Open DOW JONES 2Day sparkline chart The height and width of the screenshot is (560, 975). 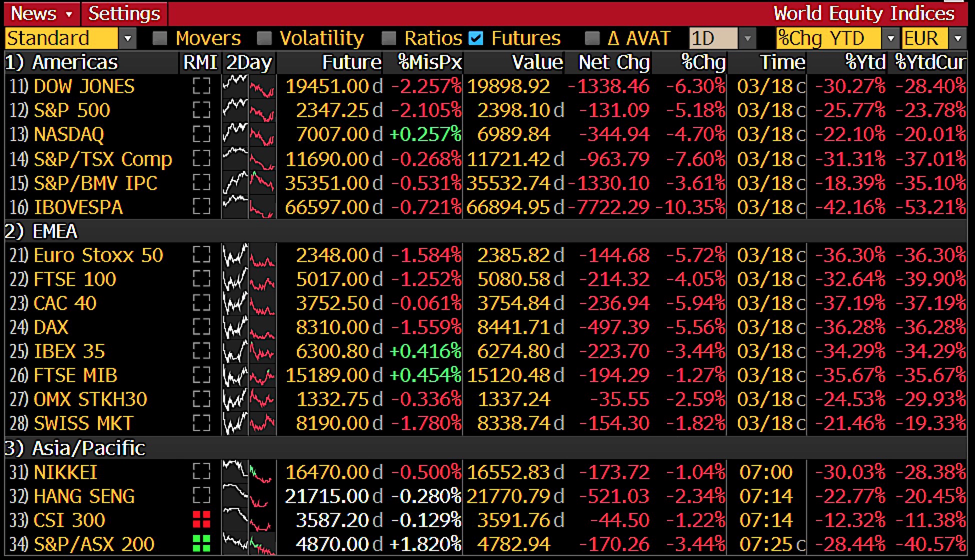[x=248, y=86]
